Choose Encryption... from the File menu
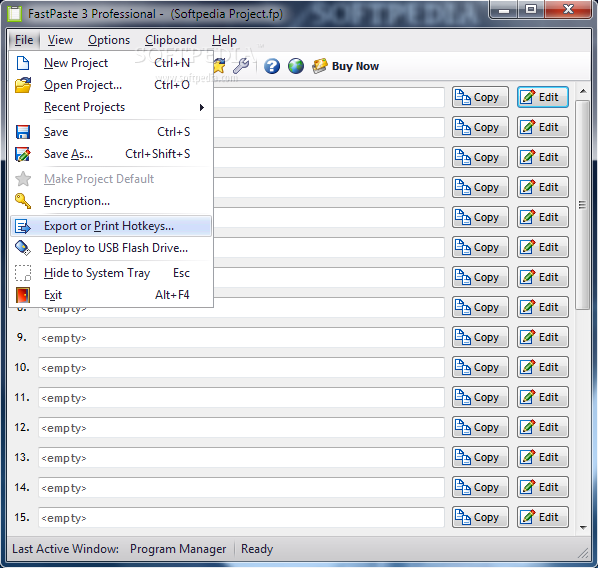Screen dimensions: 598x568 [111, 201]
